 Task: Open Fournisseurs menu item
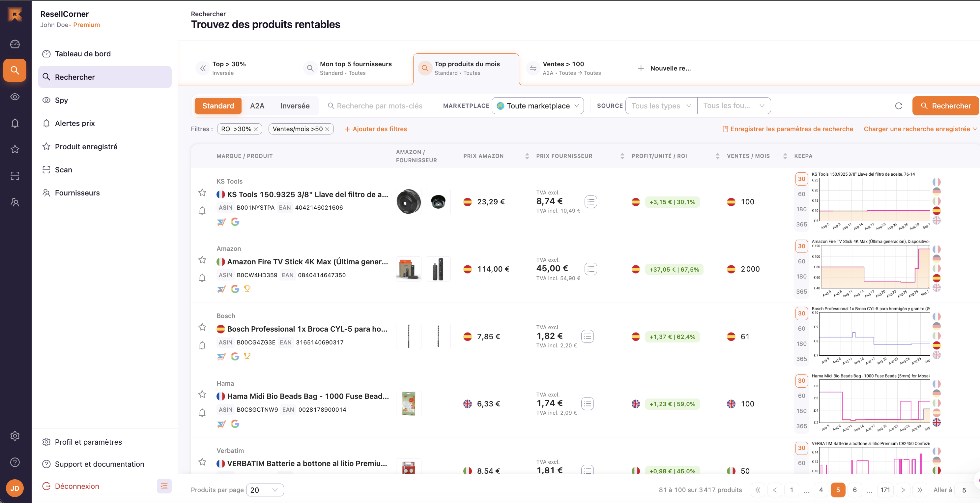(x=105, y=193)
